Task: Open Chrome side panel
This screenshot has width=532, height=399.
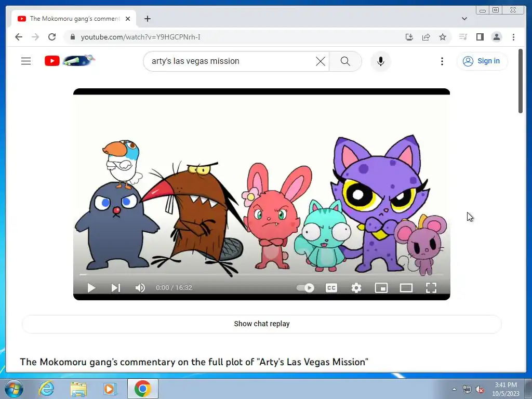Action: click(x=480, y=37)
